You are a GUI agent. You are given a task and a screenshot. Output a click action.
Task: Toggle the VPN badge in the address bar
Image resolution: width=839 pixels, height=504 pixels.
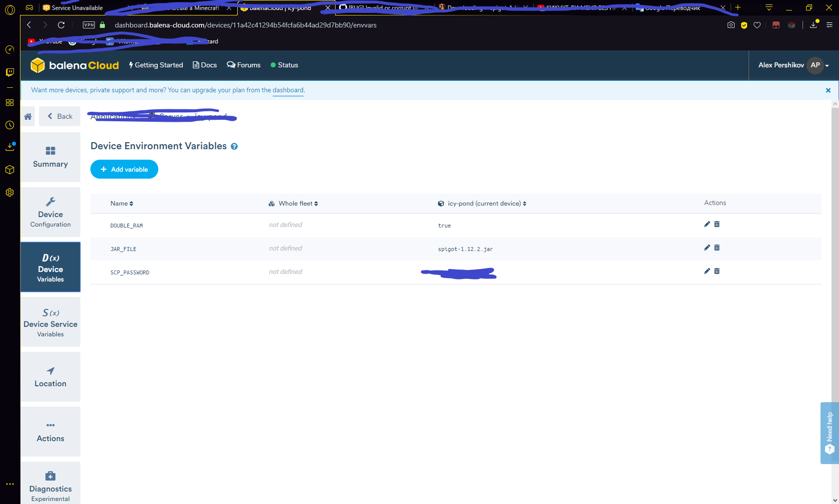point(88,24)
